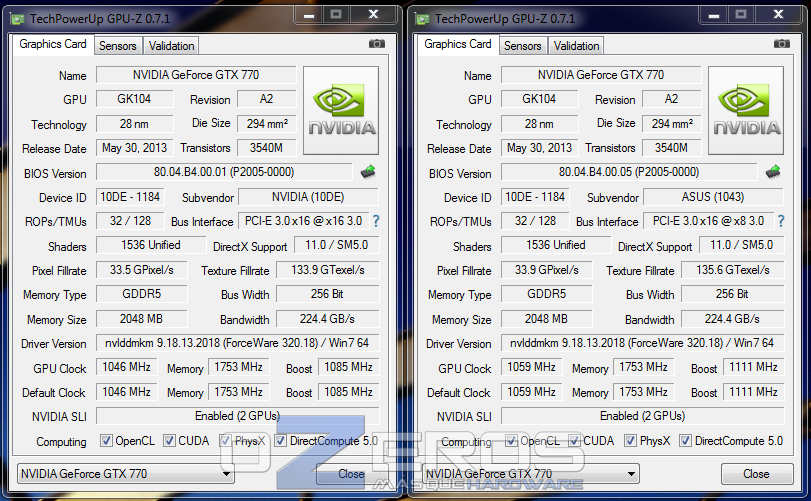Toggle PhysX checkbox in right window
Viewport: 811px width, 501px height.
(629, 441)
